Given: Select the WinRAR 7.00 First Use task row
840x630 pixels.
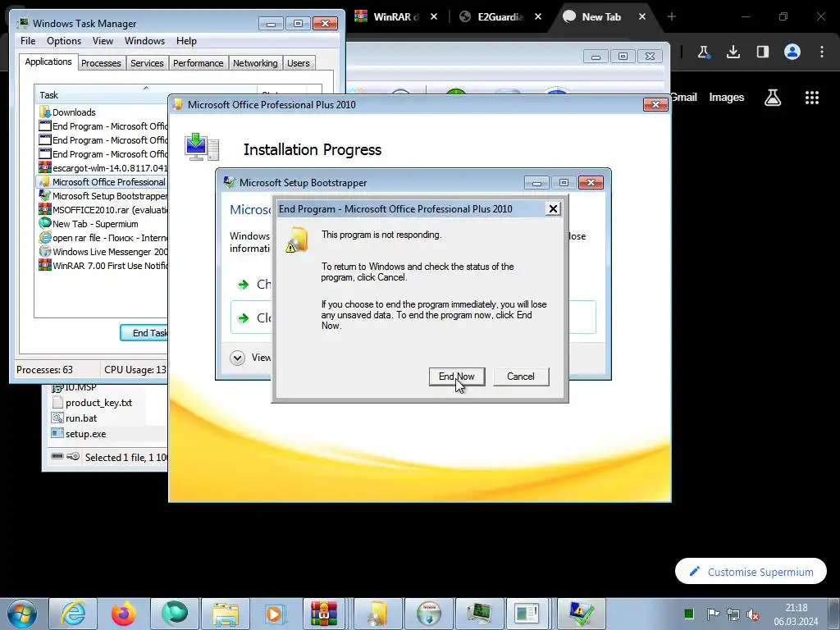Looking at the screenshot, I should click(x=102, y=265).
